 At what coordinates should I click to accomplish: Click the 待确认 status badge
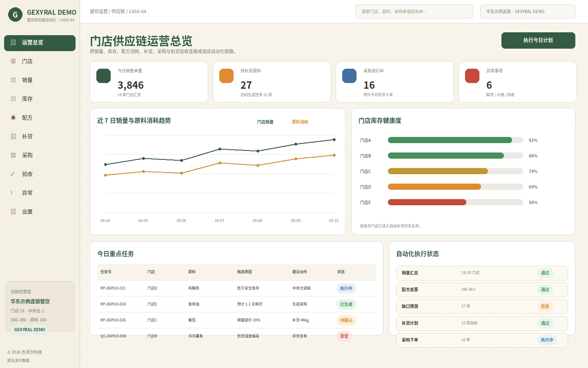[346, 320]
